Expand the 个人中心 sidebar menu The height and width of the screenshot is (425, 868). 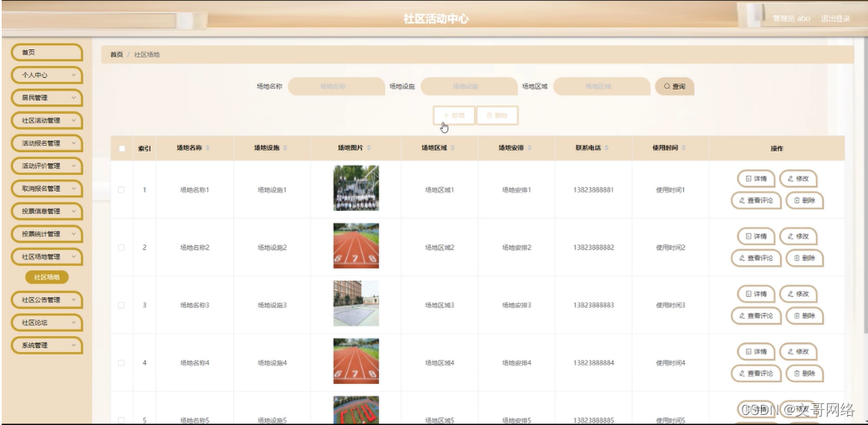coord(47,75)
